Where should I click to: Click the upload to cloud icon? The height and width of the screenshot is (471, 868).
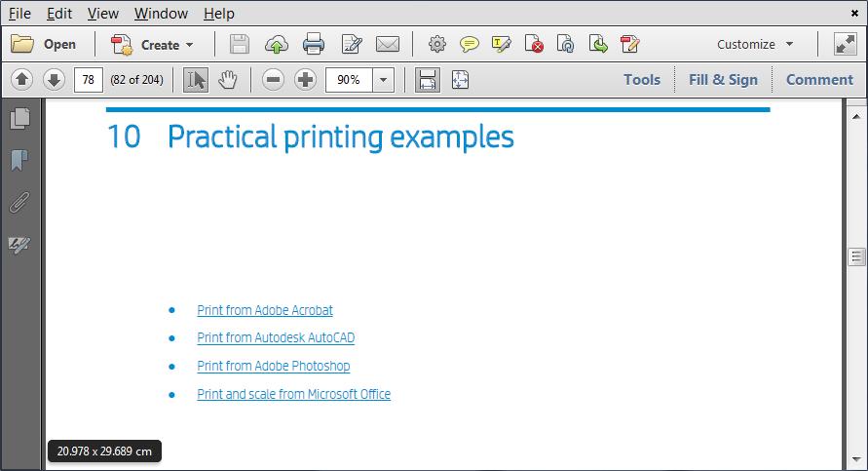point(277,44)
